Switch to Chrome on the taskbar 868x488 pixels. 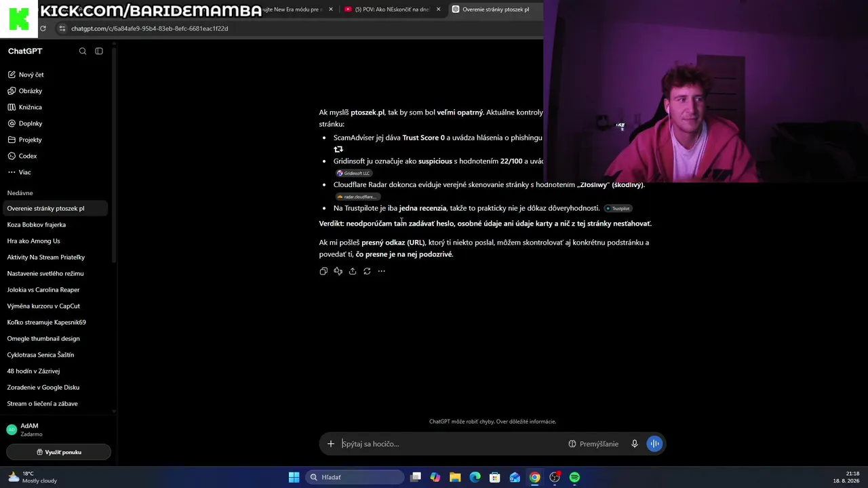[x=535, y=477]
